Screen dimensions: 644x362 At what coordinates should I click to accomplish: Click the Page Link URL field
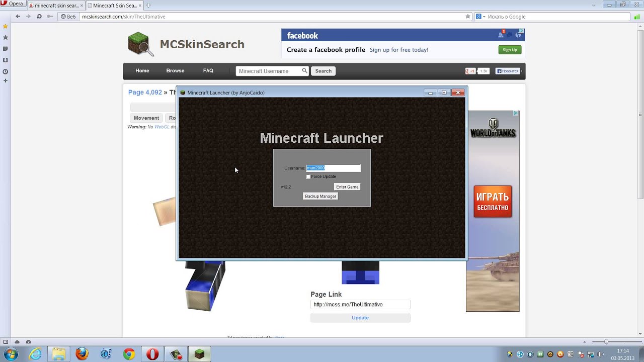tap(360, 305)
